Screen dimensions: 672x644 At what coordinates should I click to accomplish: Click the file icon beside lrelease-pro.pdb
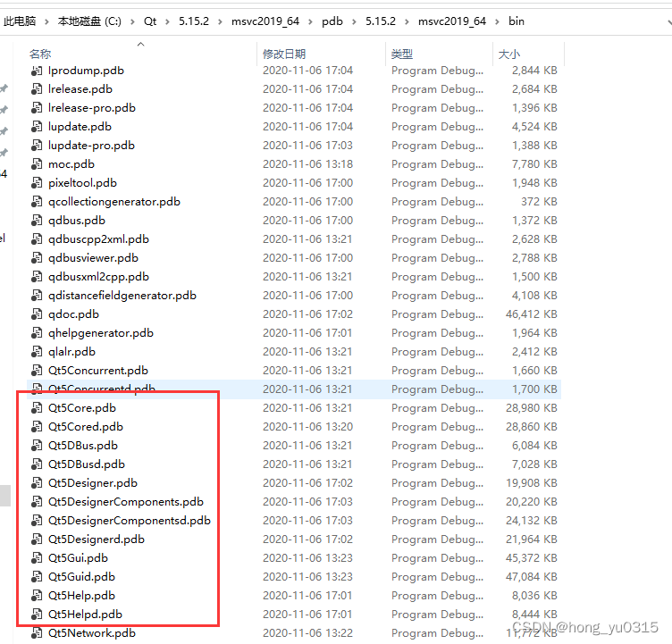37,108
